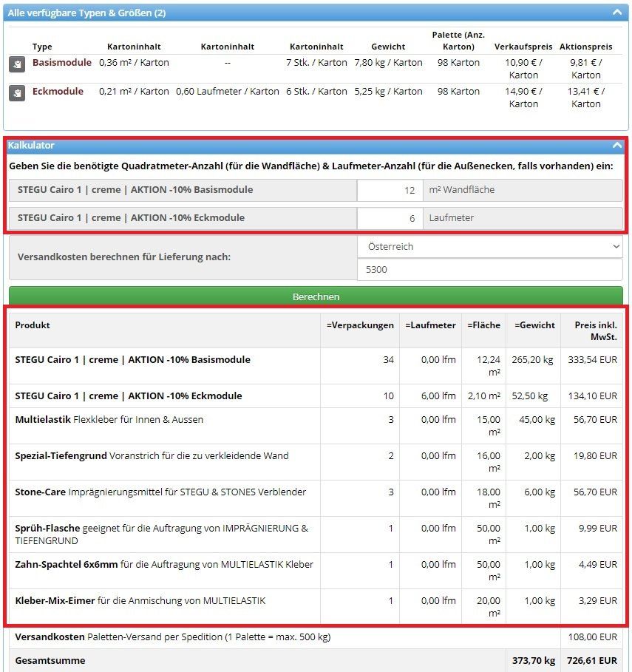The width and height of the screenshot is (632, 672).
Task: Click the '7 Stk. / Karton' cell
Action: (x=316, y=63)
